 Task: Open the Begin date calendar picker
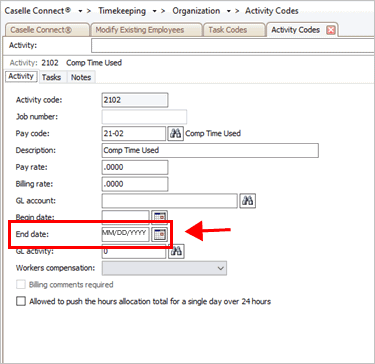(x=160, y=217)
